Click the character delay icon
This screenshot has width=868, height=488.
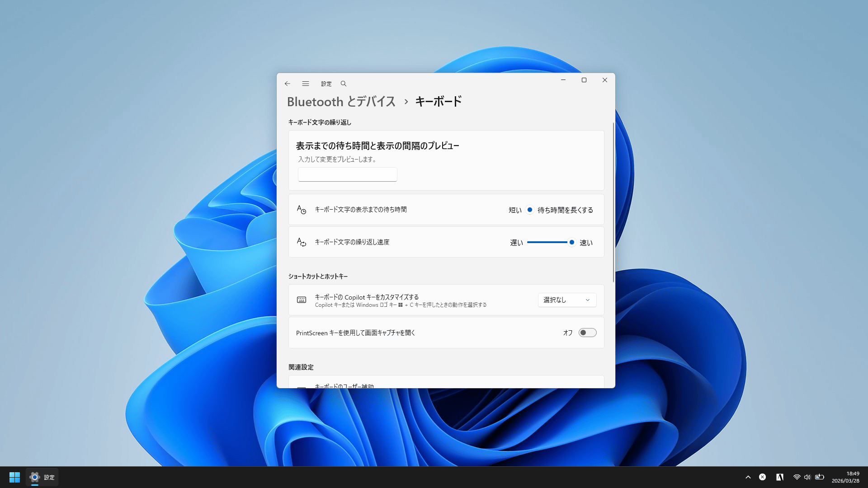pyautogui.click(x=302, y=210)
